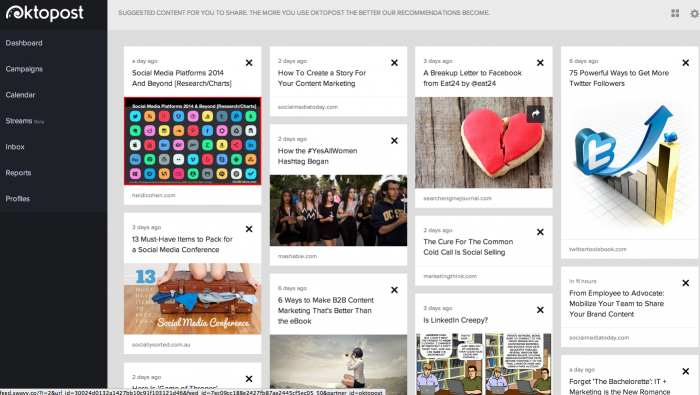Click the suggested content header message
The width and height of the screenshot is (700, 395).
pos(304,13)
